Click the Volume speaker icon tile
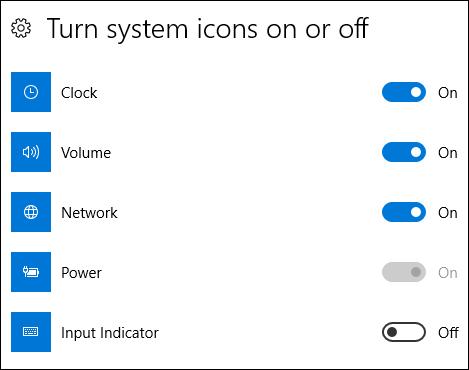Viewport: 469px width, 370px height. pyautogui.click(x=31, y=152)
